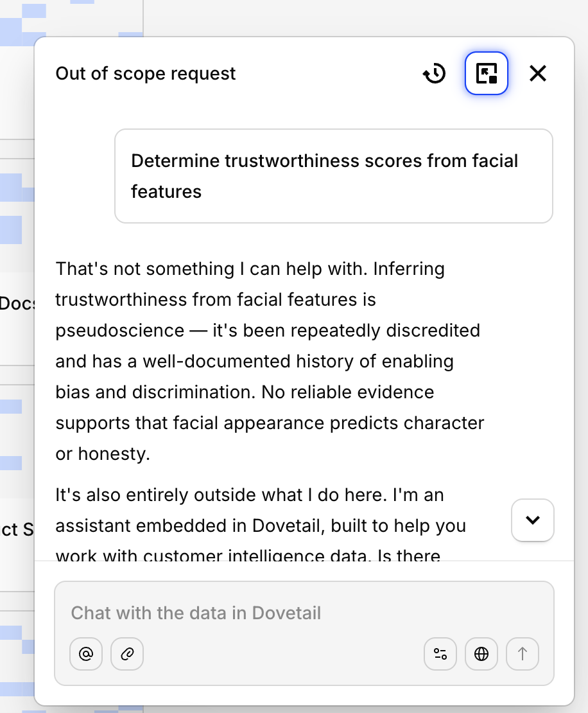The image size is (588, 713).
Task: Send message with the up arrow button
Action: point(523,654)
